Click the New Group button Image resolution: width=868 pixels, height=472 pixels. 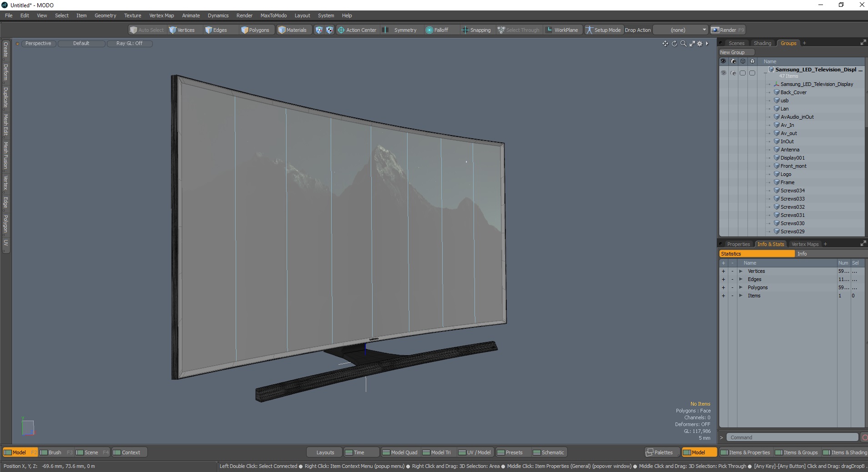[x=737, y=52]
